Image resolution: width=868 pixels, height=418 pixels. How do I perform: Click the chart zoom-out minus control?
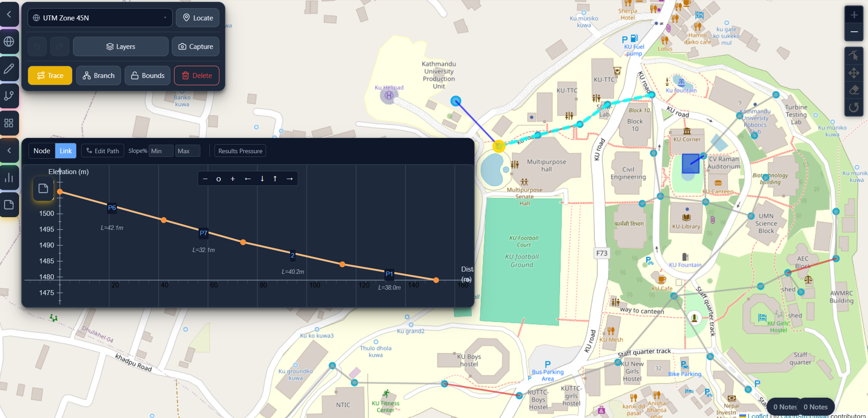coord(205,179)
